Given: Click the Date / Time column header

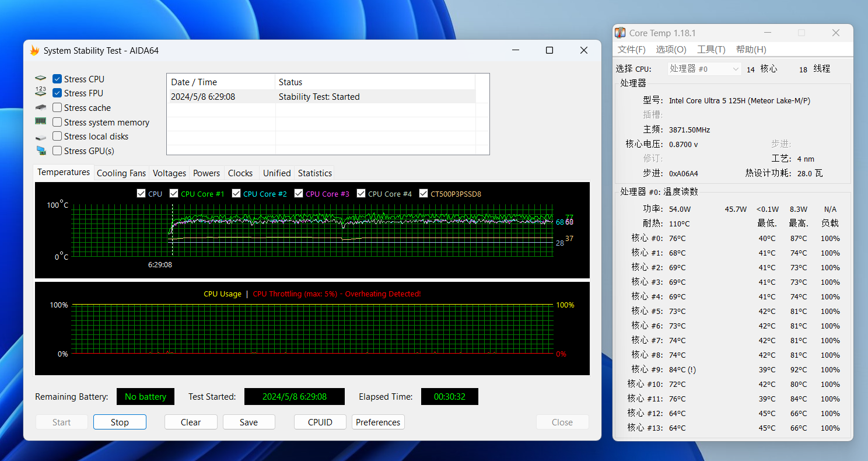Looking at the screenshot, I should pos(221,82).
